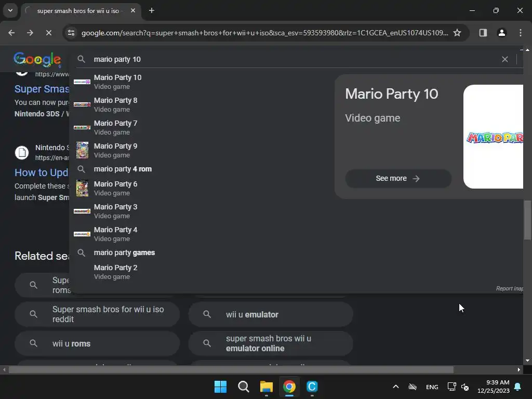The height and width of the screenshot is (399, 532).
Task: Click the See more button
Action: tap(398, 179)
